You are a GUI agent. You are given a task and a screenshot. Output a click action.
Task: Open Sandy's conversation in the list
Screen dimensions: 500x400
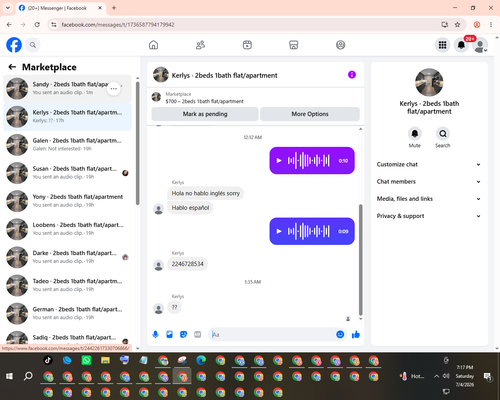click(x=67, y=89)
